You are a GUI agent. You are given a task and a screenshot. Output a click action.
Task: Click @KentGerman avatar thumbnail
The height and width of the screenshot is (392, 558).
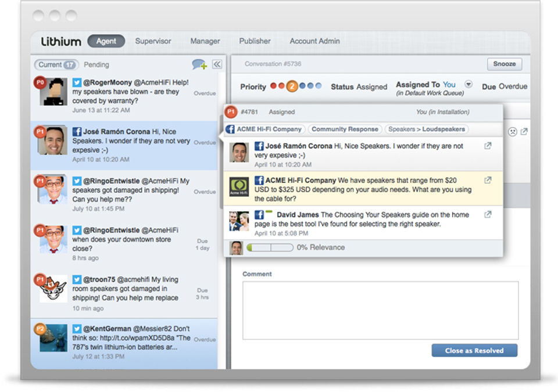[x=53, y=337]
